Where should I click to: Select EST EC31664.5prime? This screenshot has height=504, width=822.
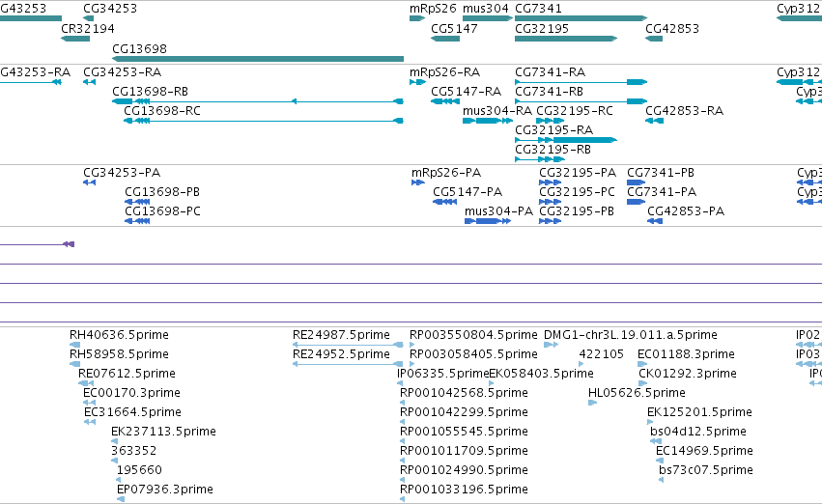[132, 412]
